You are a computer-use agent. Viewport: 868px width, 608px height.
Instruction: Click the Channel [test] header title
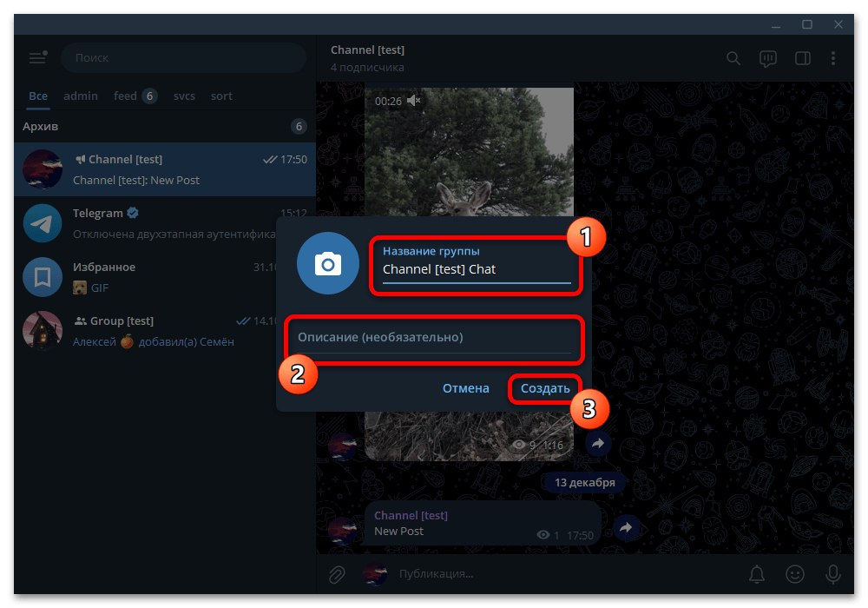[x=367, y=50]
